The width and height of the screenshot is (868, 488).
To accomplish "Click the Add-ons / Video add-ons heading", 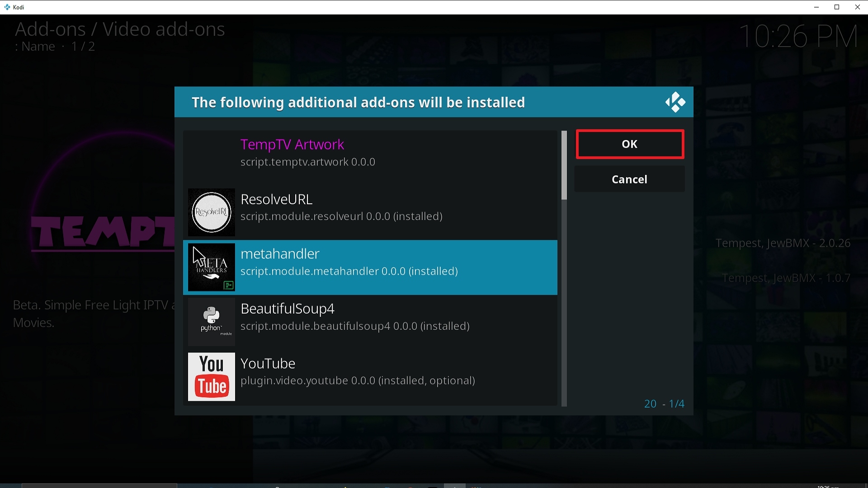I will (x=120, y=29).
